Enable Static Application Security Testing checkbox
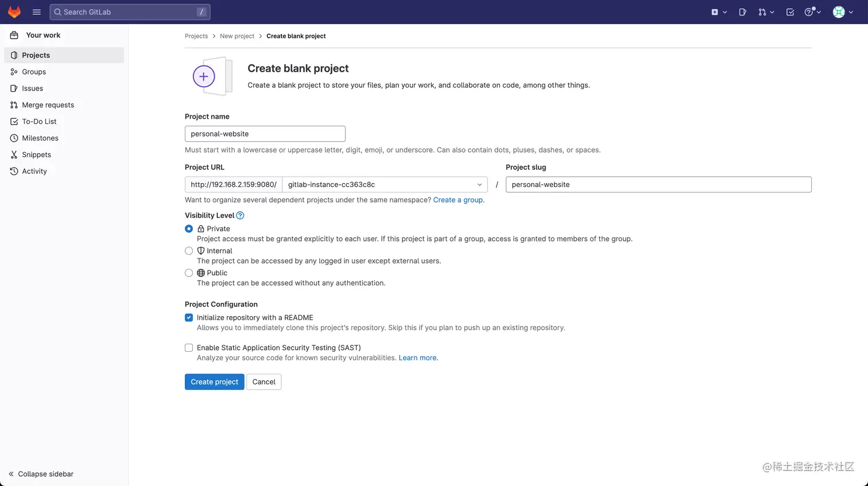The height and width of the screenshot is (486, 868). pyautogui.click(x=189, y=348)
